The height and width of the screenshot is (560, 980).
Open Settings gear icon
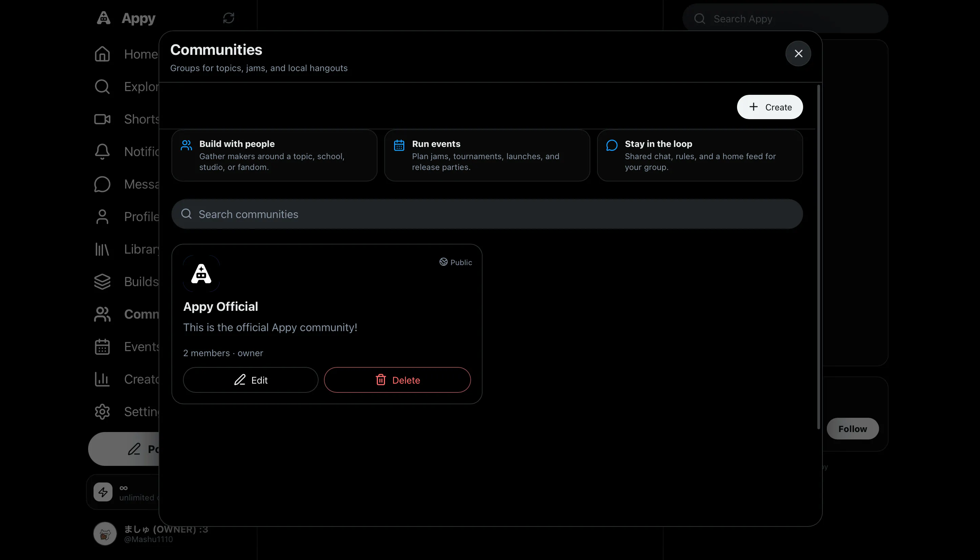pyautogui.click(x=102, y=412)
